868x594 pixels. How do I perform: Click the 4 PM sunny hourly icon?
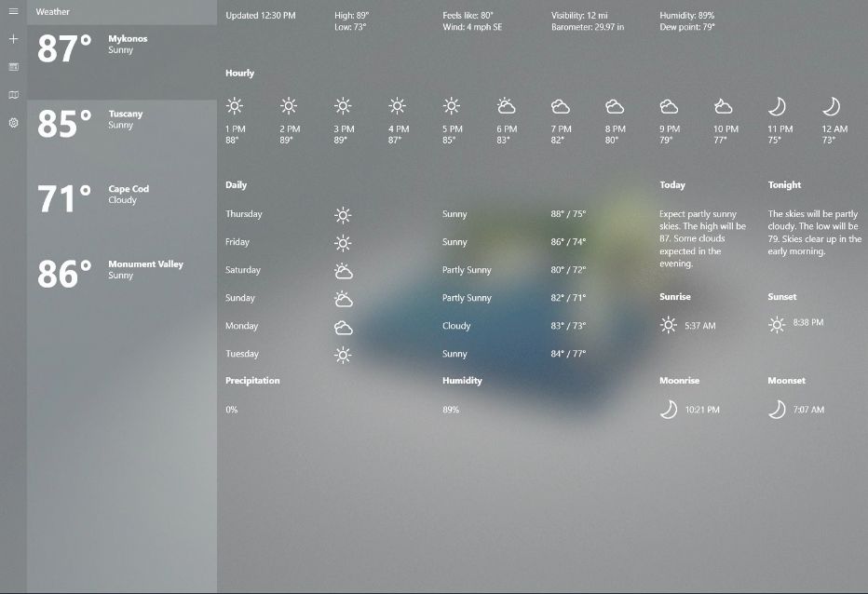click(x=397, y=106)
